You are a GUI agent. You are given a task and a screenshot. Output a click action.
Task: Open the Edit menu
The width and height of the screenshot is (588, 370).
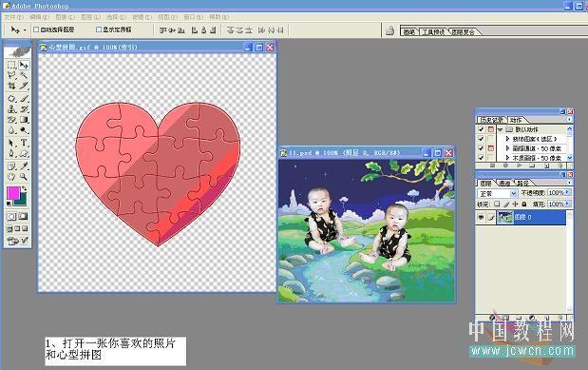click(x=39, y=17)
